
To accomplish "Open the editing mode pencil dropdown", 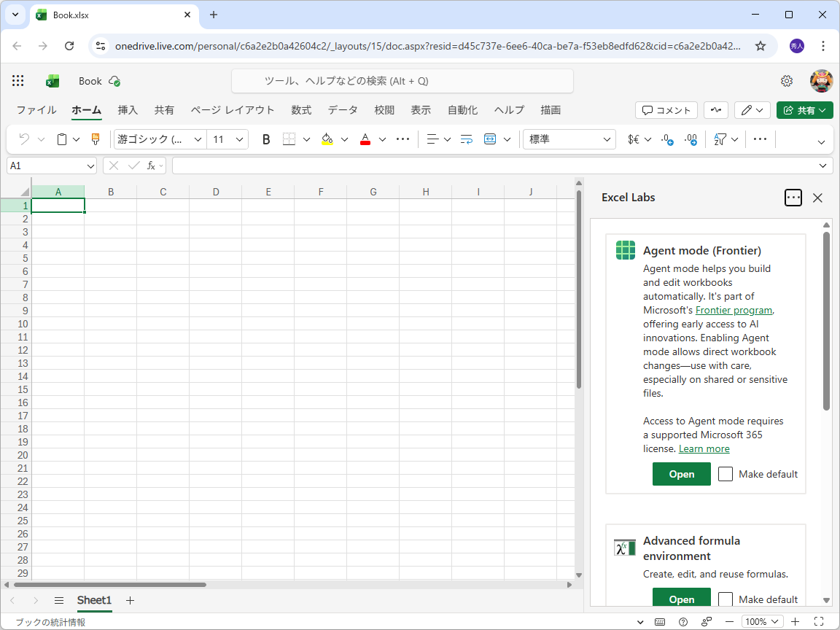I will pos(752,110).
